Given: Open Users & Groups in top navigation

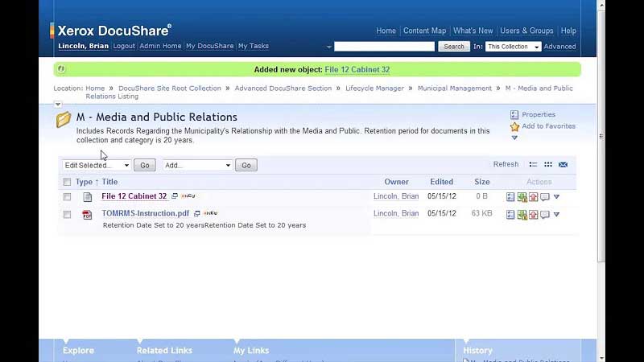Looking at the screenshot, I should pos(526,31).
